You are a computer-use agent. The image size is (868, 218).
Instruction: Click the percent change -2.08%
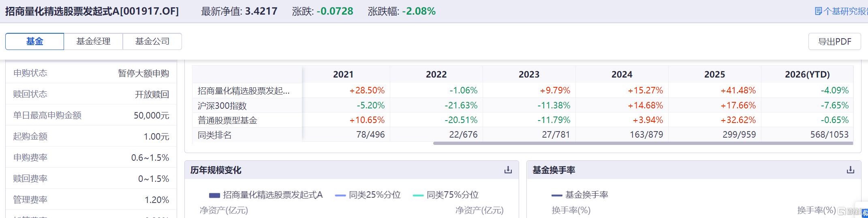[419, 11]
